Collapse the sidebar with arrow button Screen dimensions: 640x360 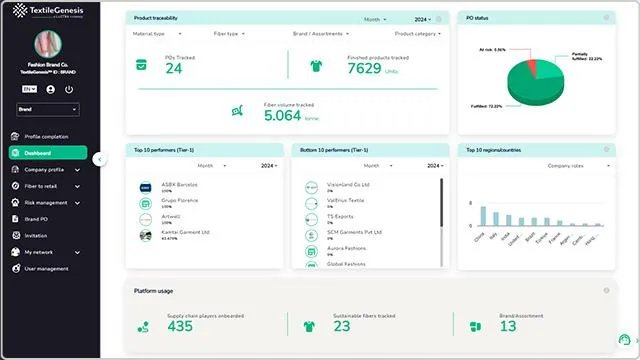100,160
